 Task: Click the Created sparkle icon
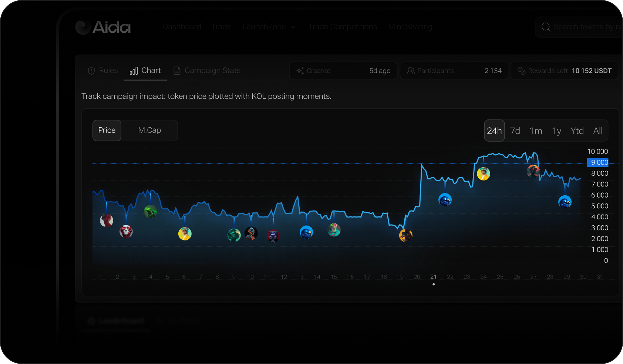click(x=300, y=71)
